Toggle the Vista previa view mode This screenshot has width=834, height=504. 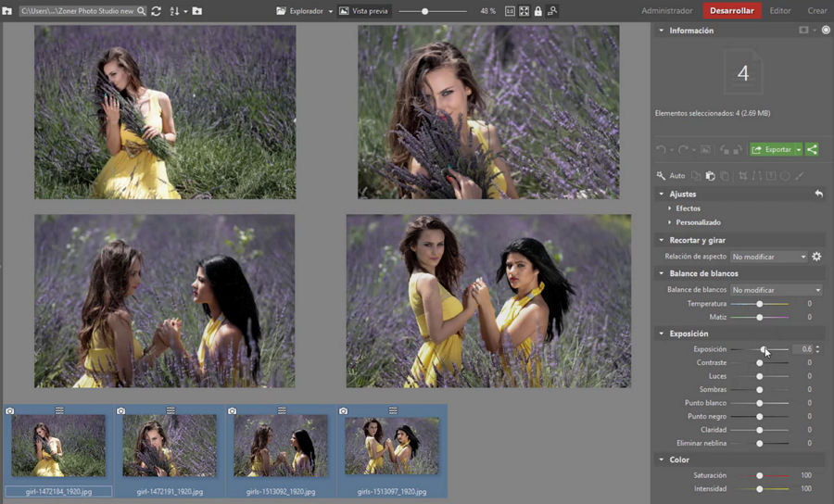point(362,11)
